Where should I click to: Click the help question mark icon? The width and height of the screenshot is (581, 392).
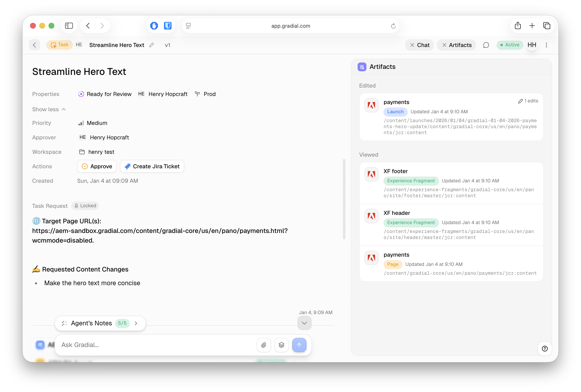(x=544, y=349)
